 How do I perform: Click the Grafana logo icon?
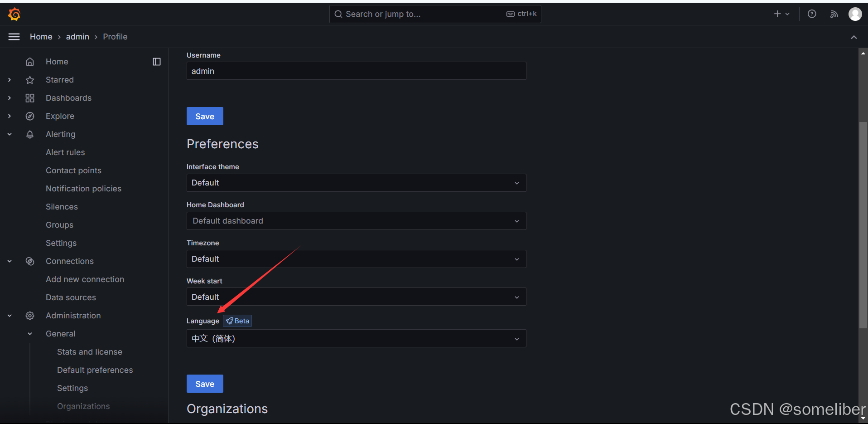pyautogui.click(x=14, y=14)
